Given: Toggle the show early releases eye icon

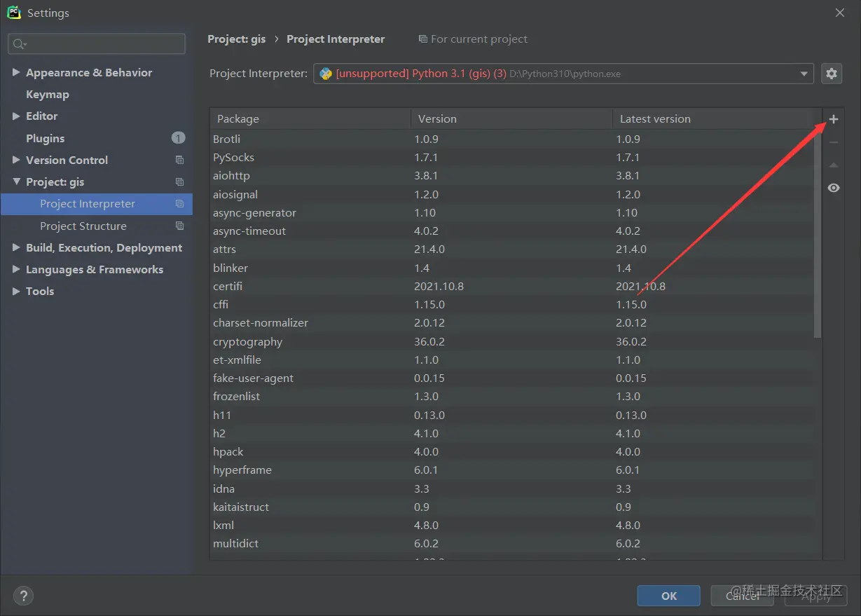Looking at the screenshot, I should pyautogui.click(x=833, y=188).
